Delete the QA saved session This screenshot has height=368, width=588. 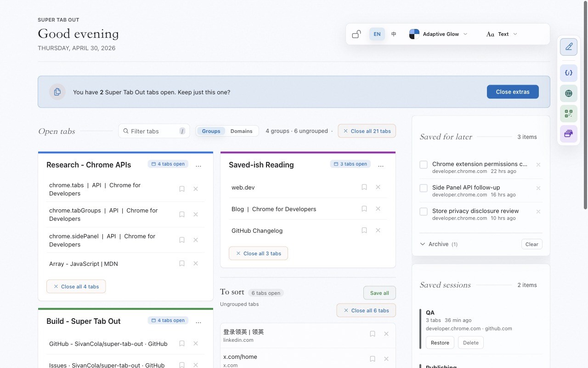(x=471, y=343)
